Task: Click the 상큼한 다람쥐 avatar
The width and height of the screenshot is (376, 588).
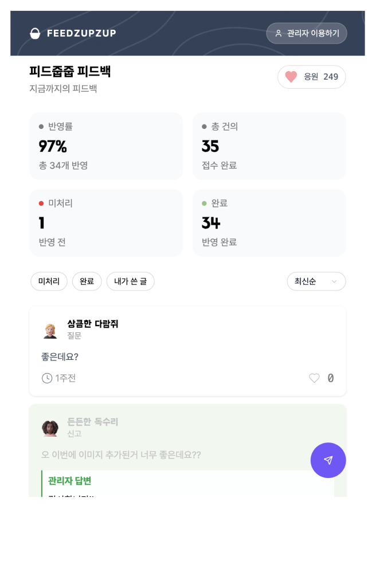Action: pos(50,330)
